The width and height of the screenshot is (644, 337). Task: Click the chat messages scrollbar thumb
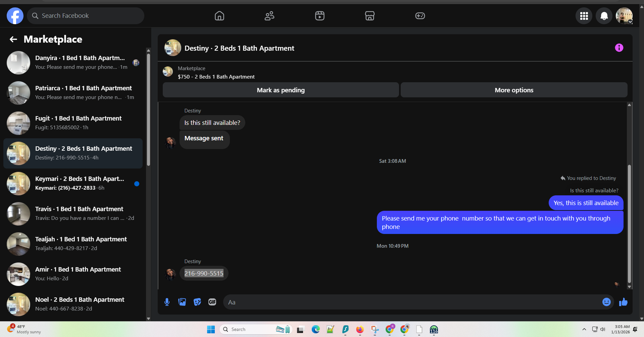pos(629,223)
